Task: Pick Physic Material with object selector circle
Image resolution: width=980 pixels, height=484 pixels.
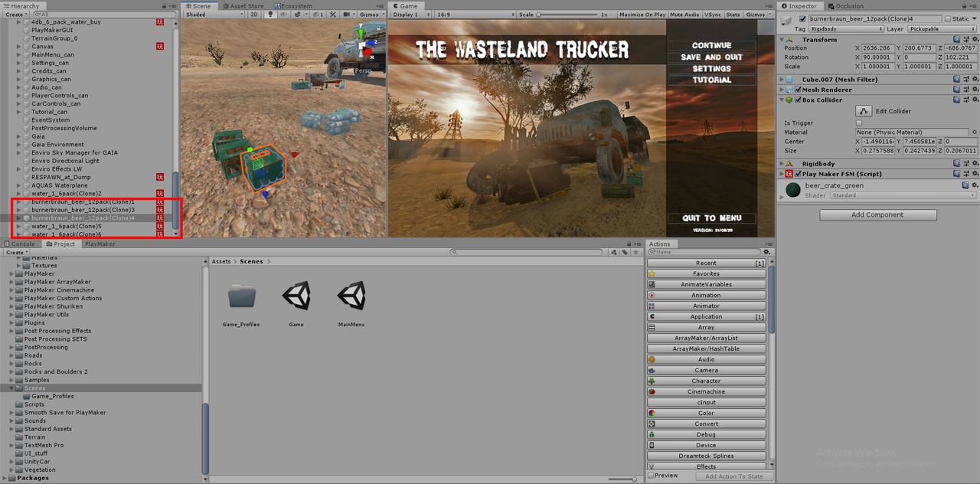Action: point(974,132)
